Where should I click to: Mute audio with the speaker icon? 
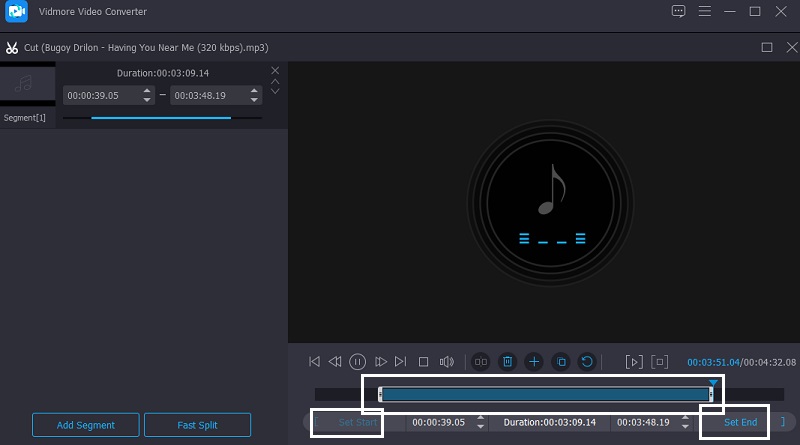[x=447, y=361]
